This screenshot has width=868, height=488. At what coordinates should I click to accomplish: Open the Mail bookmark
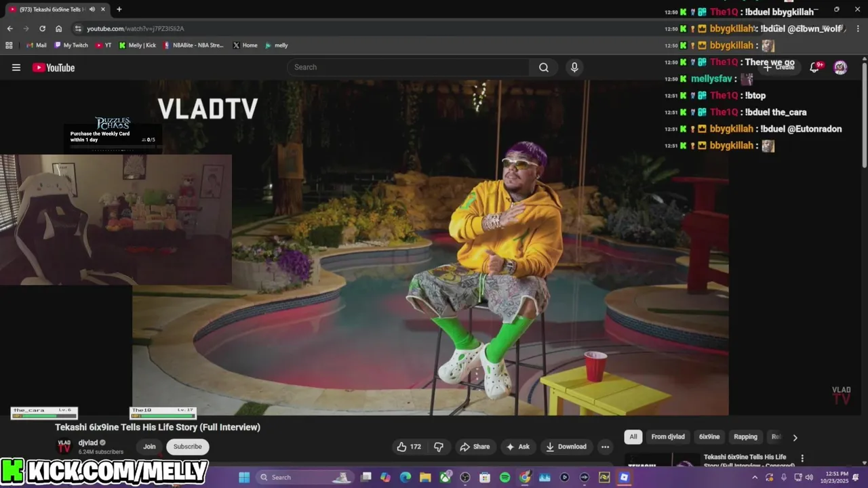click(x=36, y=45)
